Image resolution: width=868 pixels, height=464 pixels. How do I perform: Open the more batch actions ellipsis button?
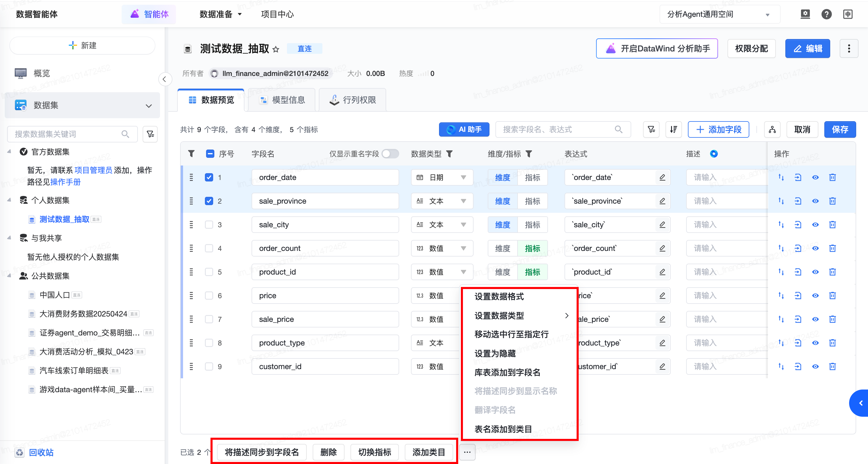tap(467, 452)
